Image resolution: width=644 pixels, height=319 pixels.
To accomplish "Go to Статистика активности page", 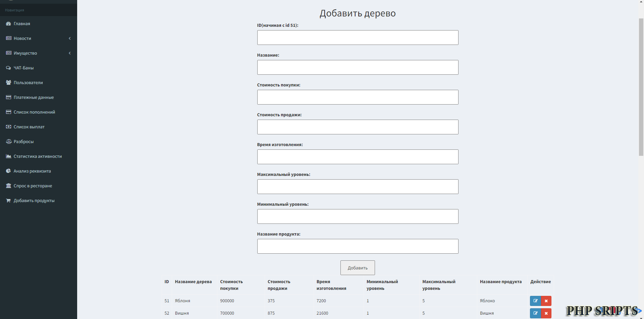I will click(38, 156).
